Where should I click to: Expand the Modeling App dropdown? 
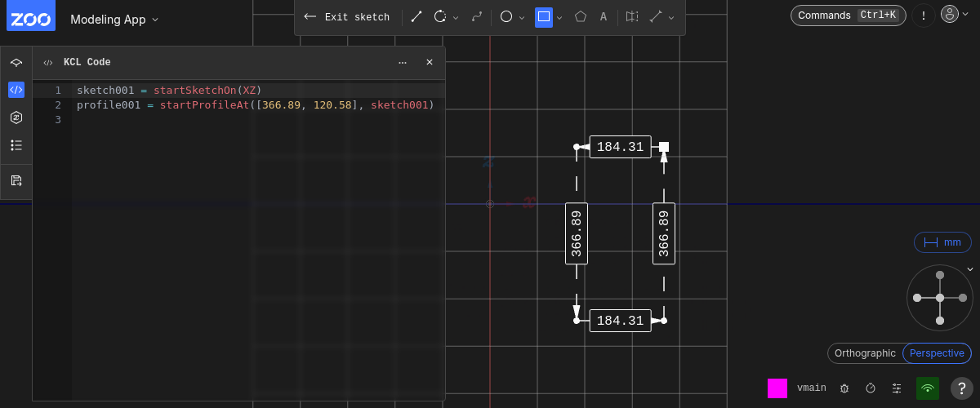tap(114, 19)
